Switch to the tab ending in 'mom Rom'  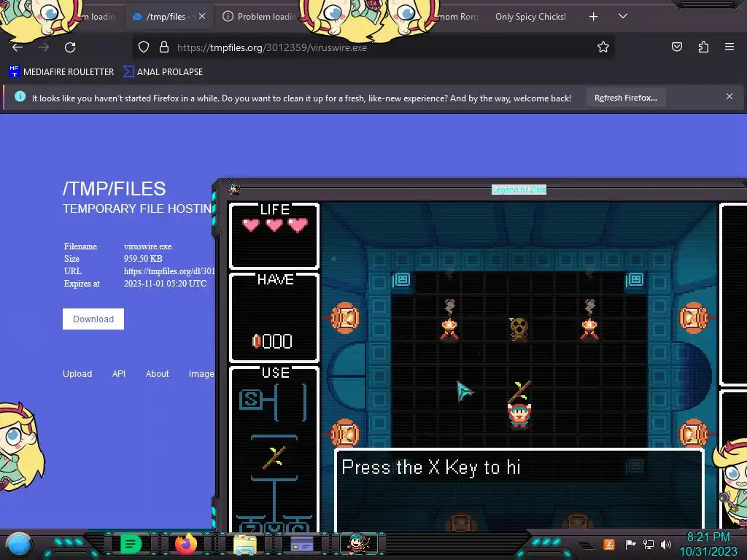[x=457, y=17]
